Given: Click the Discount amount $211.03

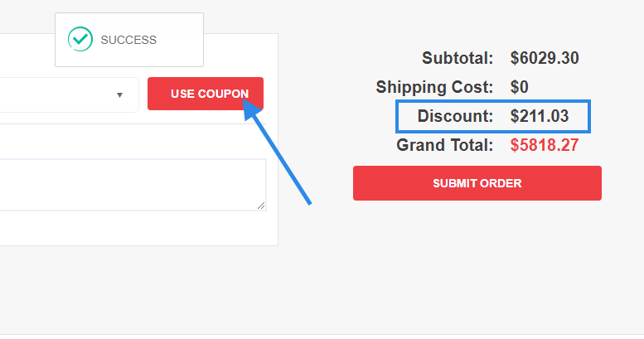Looking at the screenshot, I should [540, 116].
